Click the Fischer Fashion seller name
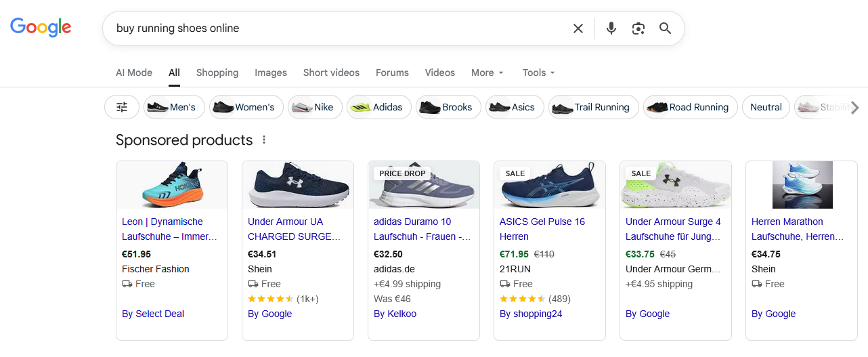This screenshot has width=868, height=357. (x=156, y=269)
